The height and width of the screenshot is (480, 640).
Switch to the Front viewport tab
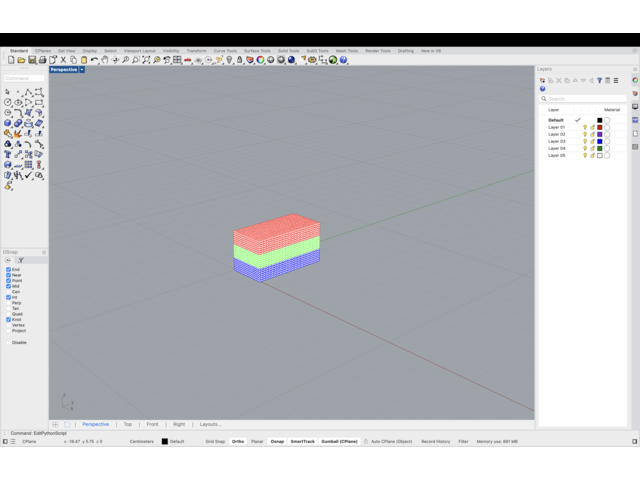(x=152, y=424)
